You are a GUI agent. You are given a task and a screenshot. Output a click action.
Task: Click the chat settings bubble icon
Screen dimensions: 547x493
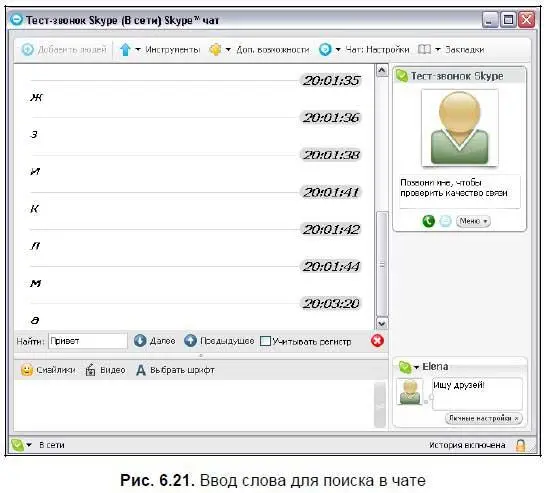(325, 50)
